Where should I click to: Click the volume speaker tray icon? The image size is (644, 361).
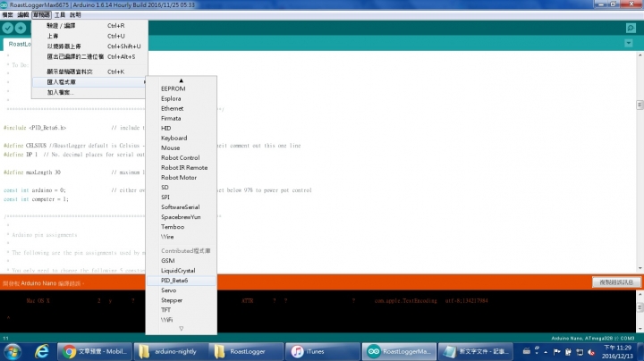coord(591,352)
